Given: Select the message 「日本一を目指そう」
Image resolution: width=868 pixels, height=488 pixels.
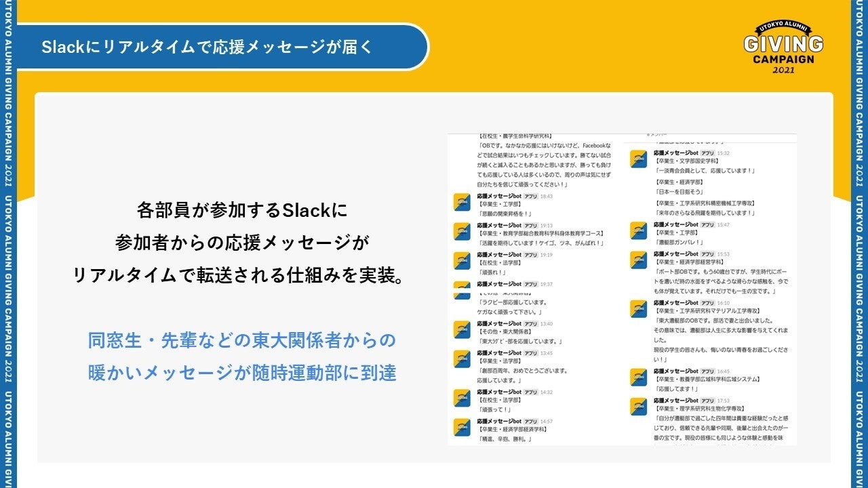Looking at the screenshot, I should point(679,192).
